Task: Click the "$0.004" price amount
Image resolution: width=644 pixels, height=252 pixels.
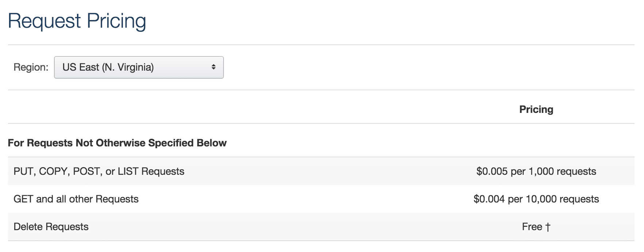Action: (489, 199)
